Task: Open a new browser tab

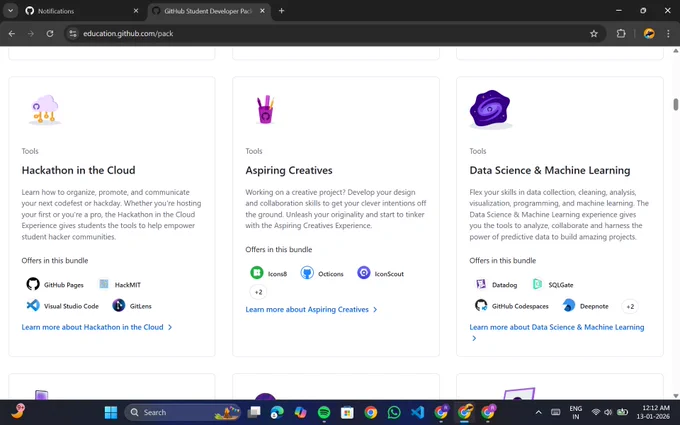Action: click(x=281, y=11)
